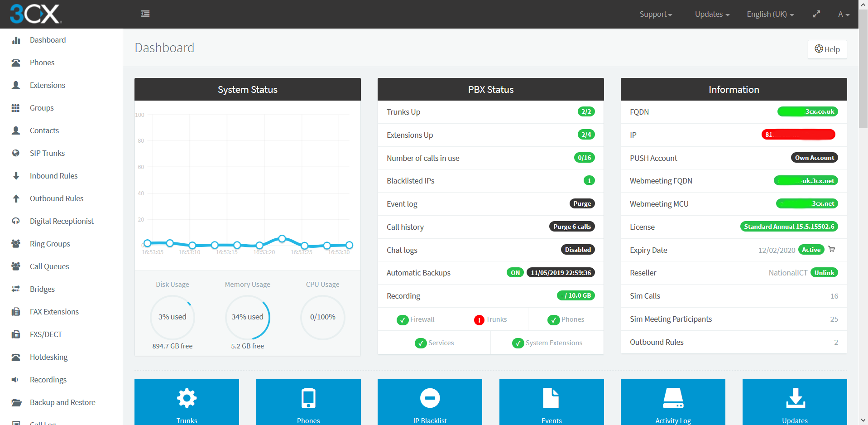Click the Expiry Date Active badge
Viewport: 868px width, 425px height.
[811, 250]
